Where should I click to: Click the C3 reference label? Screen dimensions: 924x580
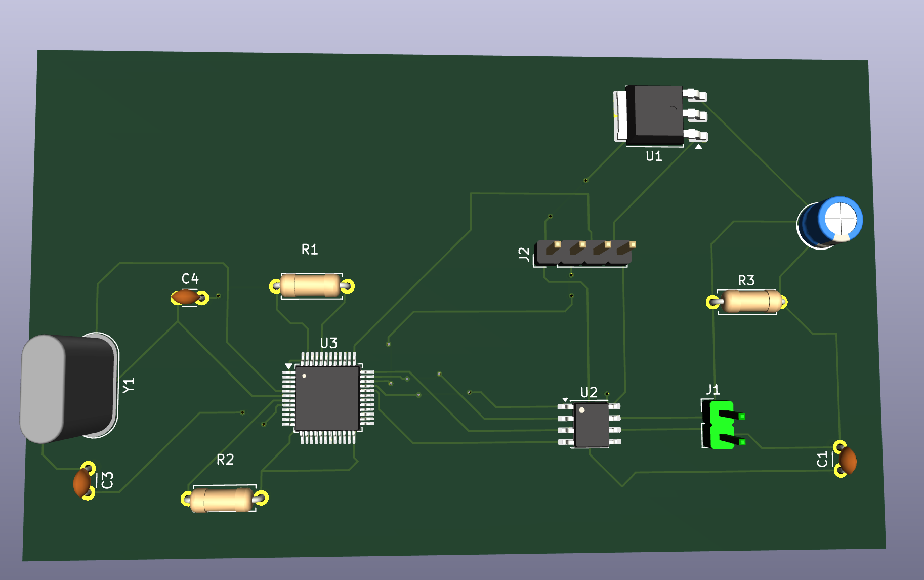pyautogui.click(x=107, y=480)
